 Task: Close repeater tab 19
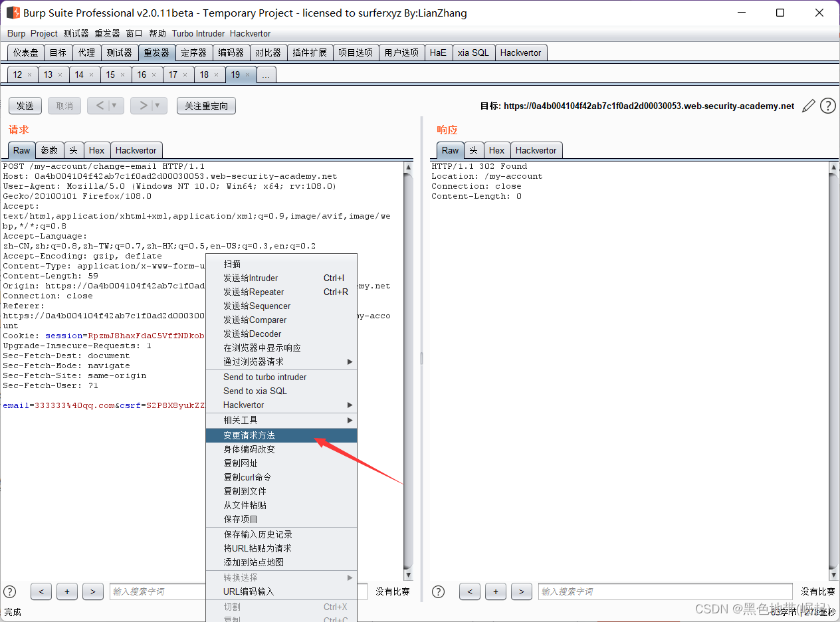point(248,75)
